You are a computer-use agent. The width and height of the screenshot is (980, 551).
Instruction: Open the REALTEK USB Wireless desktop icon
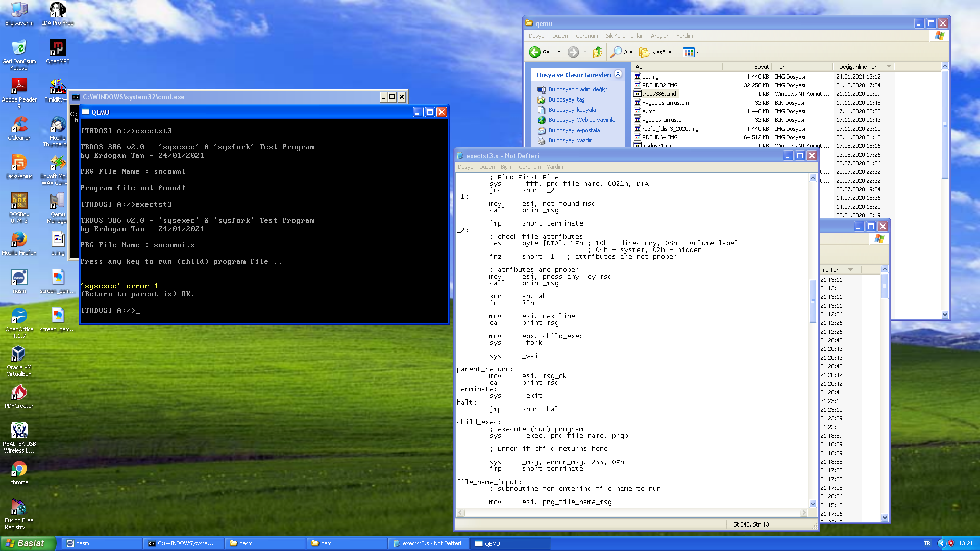pos(19,438)
